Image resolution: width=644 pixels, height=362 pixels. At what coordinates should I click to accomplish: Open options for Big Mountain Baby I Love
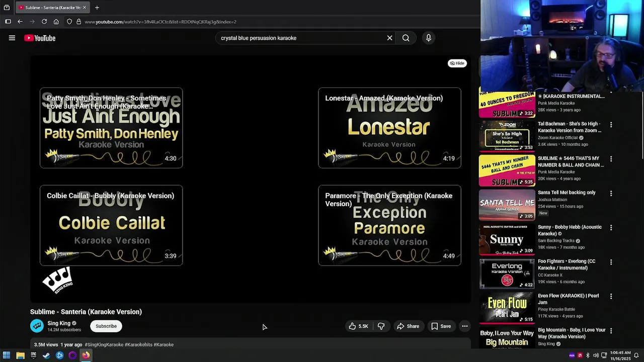611,331
